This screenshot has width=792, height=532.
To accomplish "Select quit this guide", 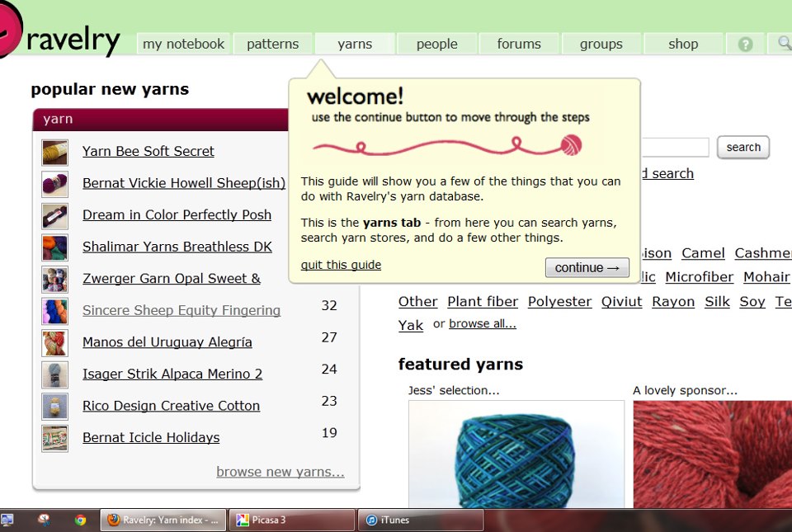I will click(341, 265).
